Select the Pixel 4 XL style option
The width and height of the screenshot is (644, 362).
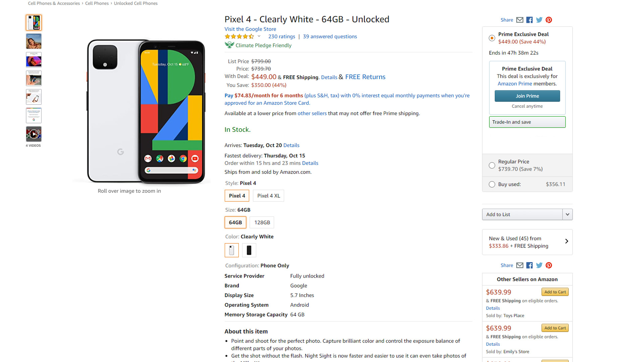click(x=268, y=196)
